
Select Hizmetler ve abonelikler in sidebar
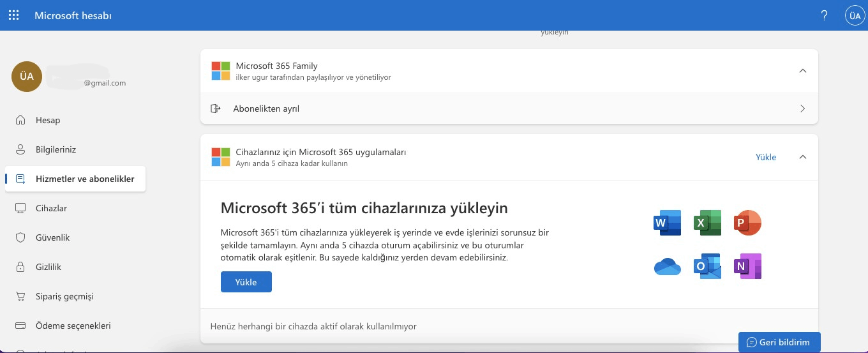pyautogui.click(x=75, y=179)
